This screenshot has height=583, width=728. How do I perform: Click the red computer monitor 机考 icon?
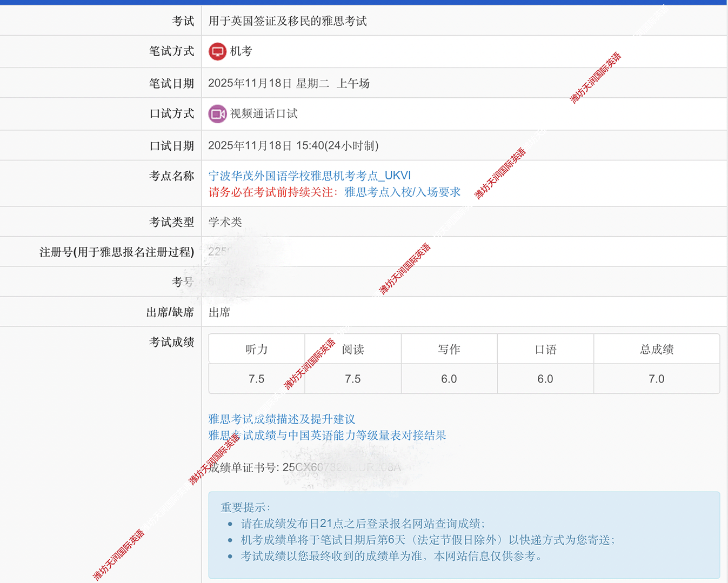(218, 51)
